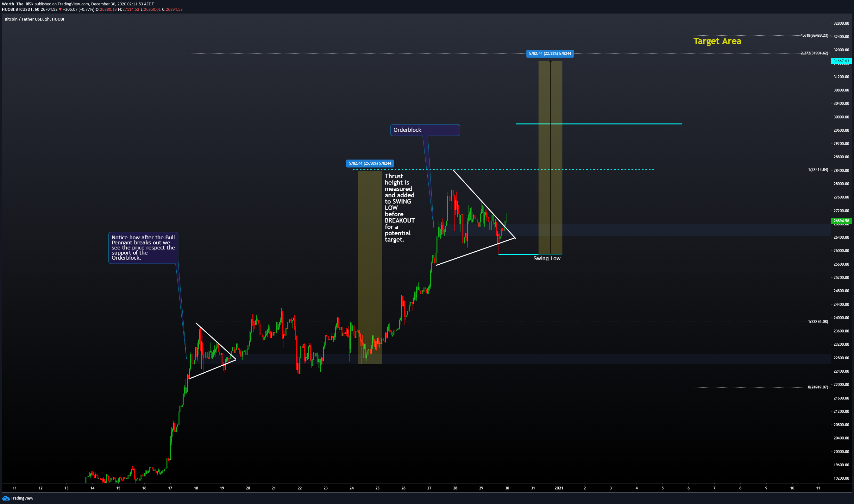Click 'Bitcoin / Tether USD, 1h, HUOBI' chart title
The width and height of the screenshot is (854, 504).
34,19
